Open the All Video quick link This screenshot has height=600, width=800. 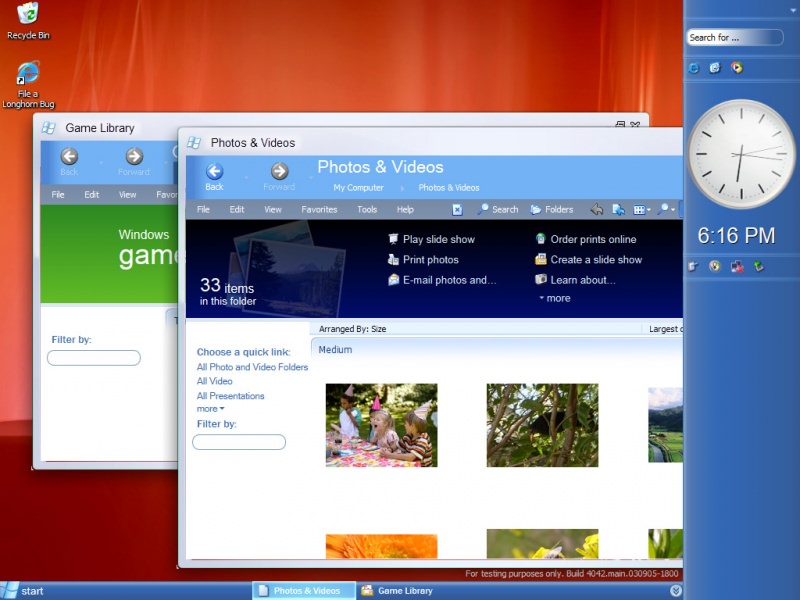pyautogui.click(x=214, y=381)
